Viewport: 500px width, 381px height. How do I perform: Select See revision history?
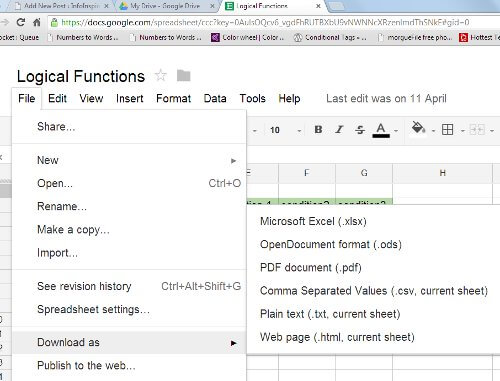(129, 286)
